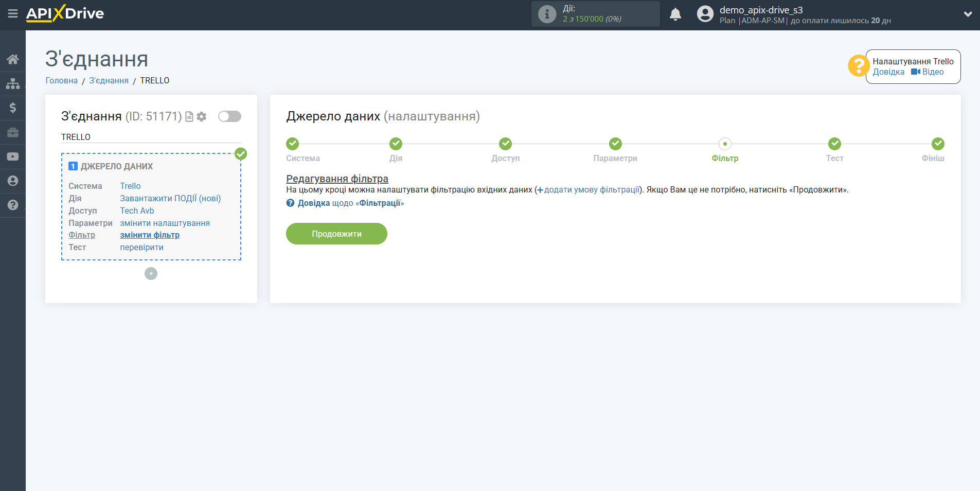
Task: Open Довідка щодо Фільтрації link
Action: (345, 203)
